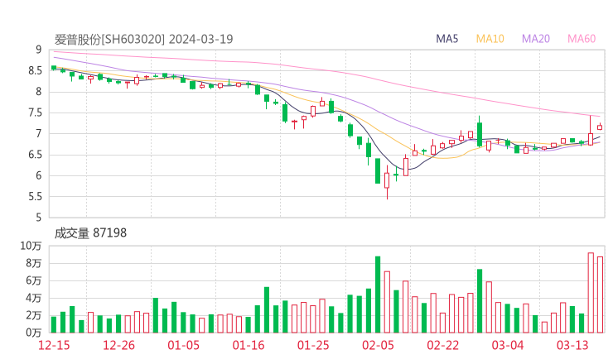This screenshot has height=364, width=613.
Task: Select the final red volume bar at right edge
Action: click(x=600, y=295)
